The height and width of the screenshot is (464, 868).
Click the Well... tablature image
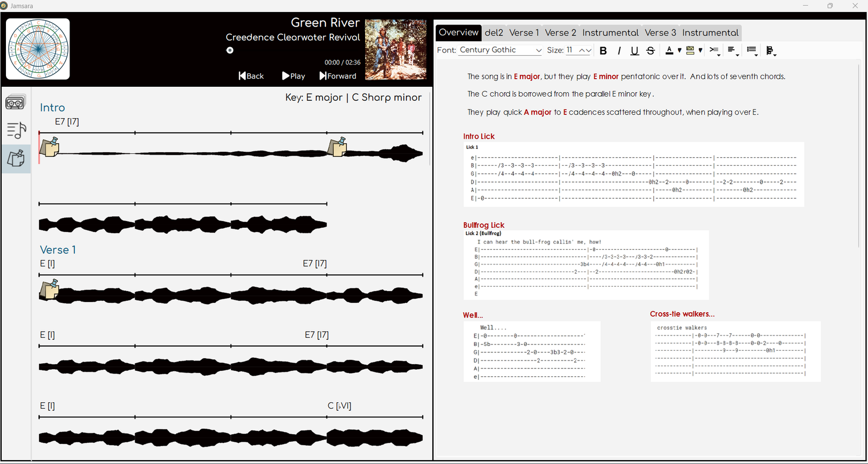click(x=532, y=352)
